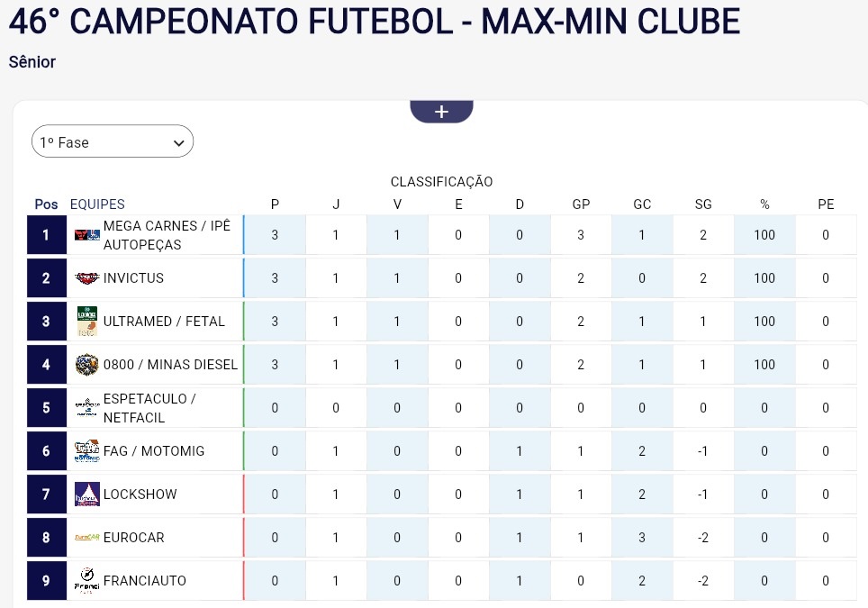
Task: Click the FAG / Motomig team logo
Action: (x=86, y=451)
